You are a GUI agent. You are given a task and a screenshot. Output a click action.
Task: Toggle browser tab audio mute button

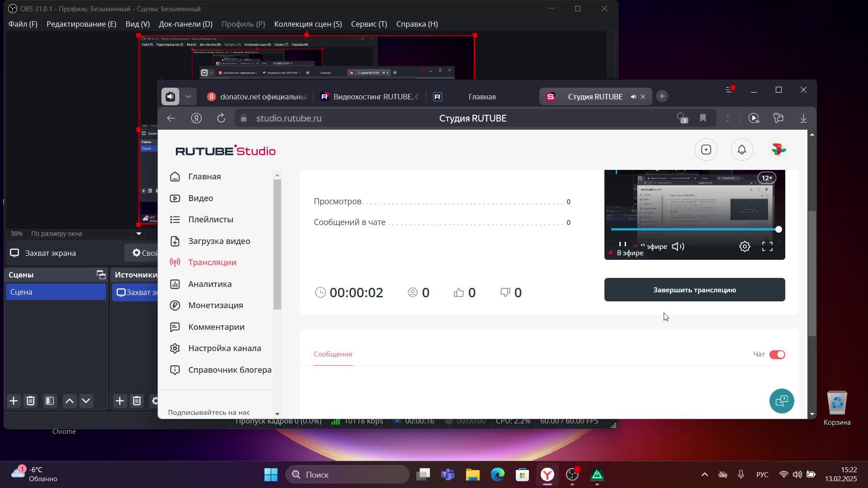click(x=170, y=97)
